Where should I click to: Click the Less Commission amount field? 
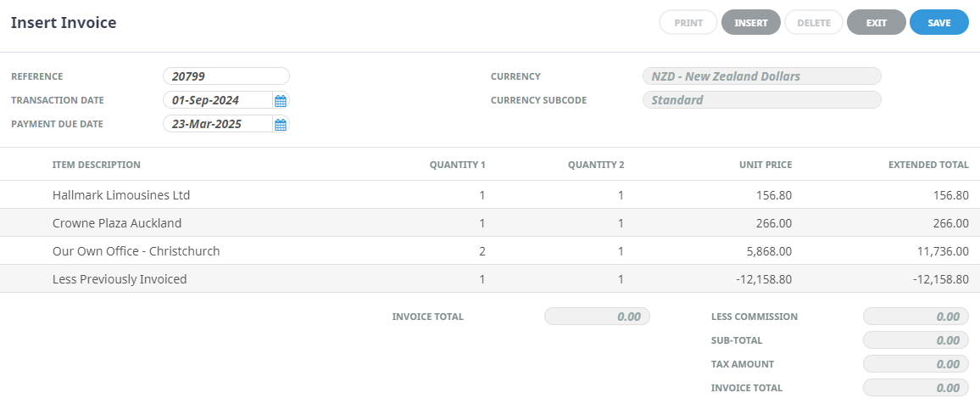click(x=915, y=317)
